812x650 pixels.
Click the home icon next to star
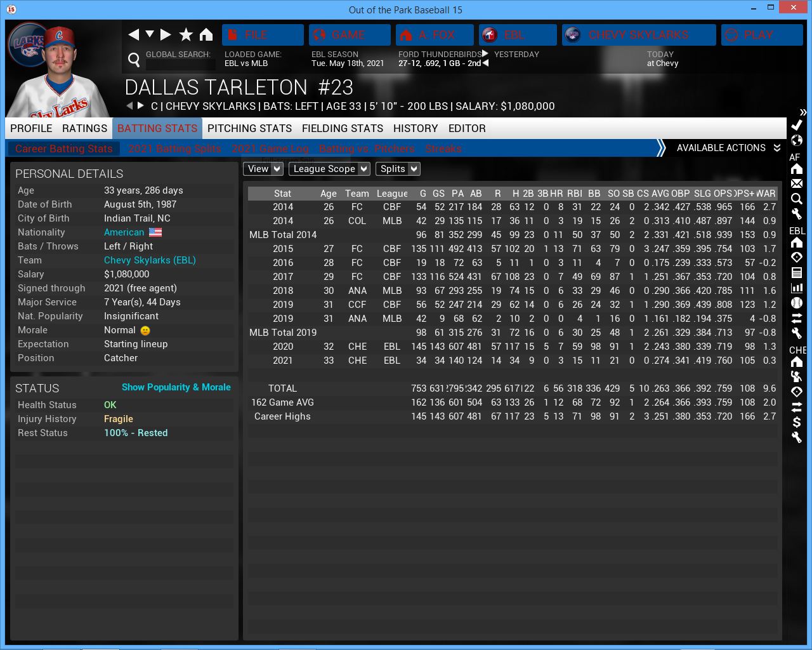click(206, 34)
